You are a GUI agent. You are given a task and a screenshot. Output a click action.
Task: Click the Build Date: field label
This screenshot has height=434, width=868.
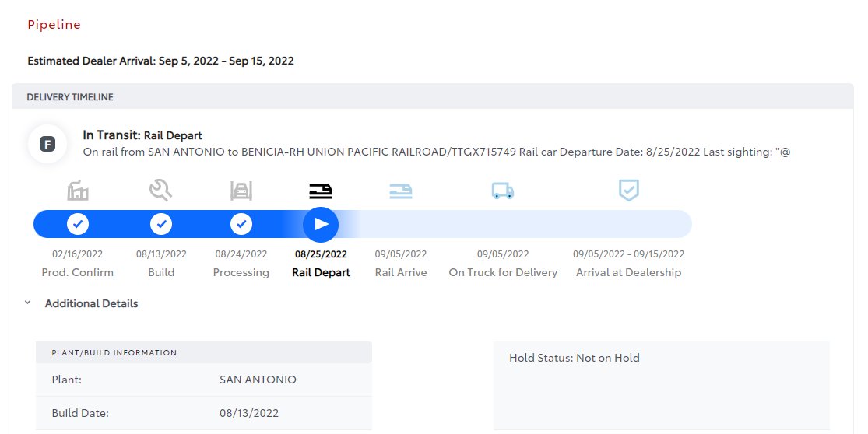(x=80, y=413)
